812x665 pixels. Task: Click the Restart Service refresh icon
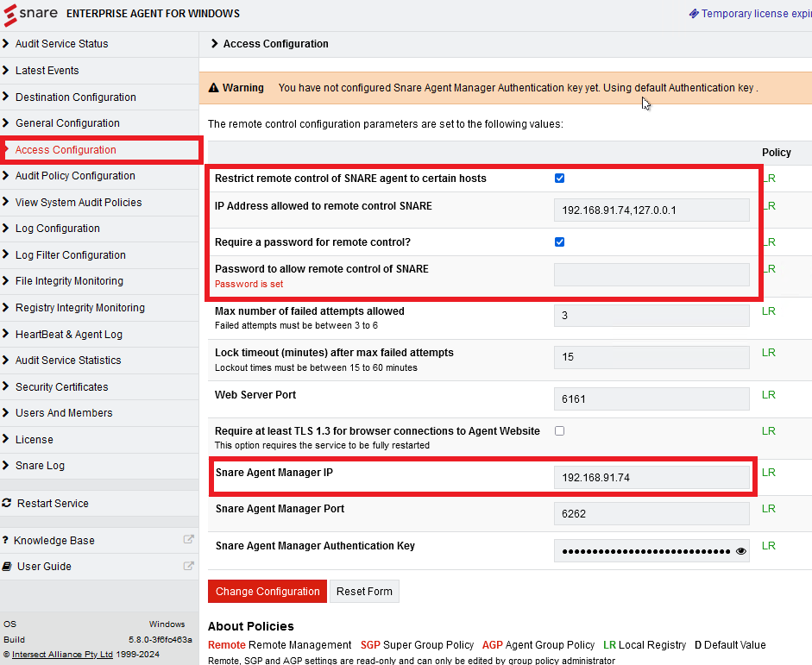(7, 503)
